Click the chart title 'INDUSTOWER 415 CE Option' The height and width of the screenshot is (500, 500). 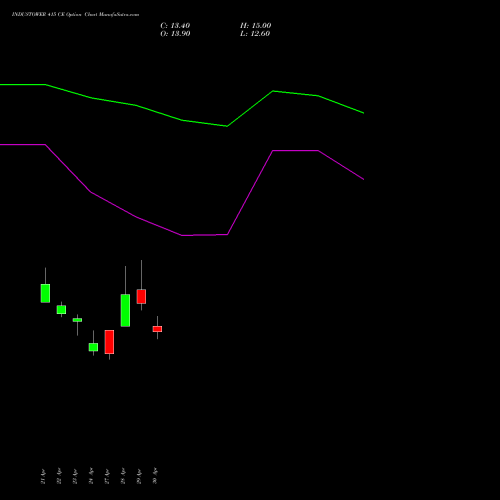(46, 15)
